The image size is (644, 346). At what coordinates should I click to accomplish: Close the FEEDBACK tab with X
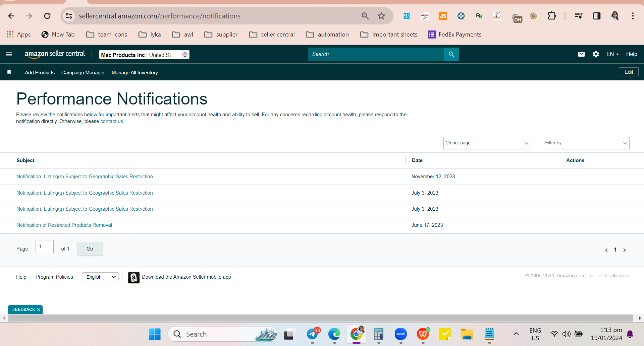(x=39, y=309)
